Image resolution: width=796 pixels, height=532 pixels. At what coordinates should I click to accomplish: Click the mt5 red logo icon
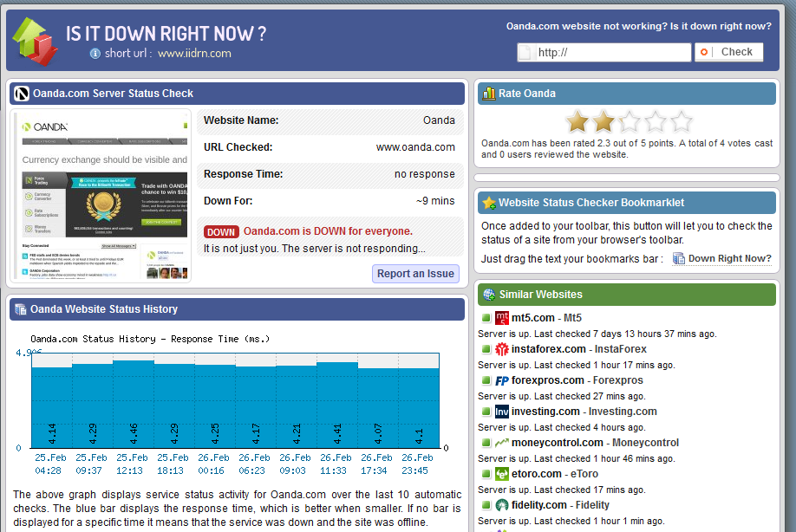pyautogui.click(x=501, y=318)
